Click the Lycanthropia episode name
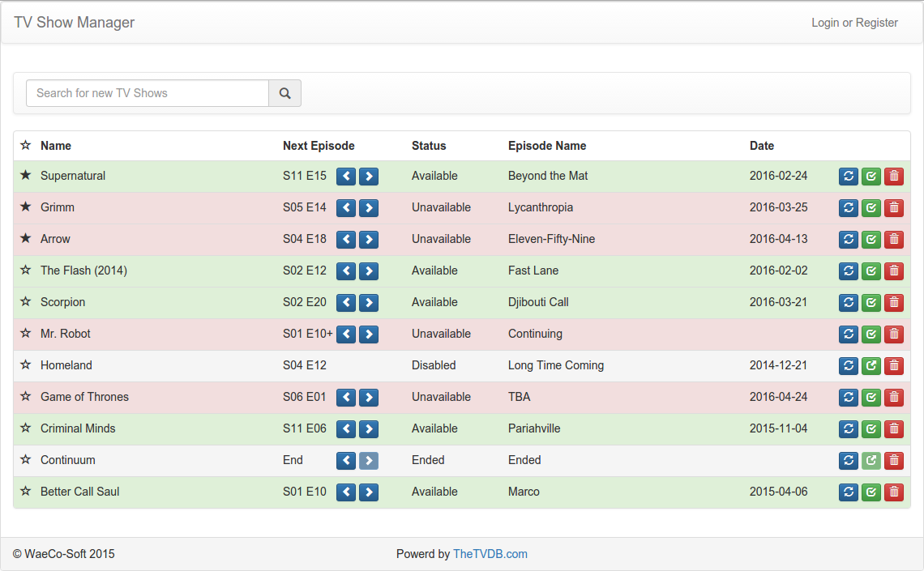The width and height of the screenshot is (924, 571). [x=541, y=207]
